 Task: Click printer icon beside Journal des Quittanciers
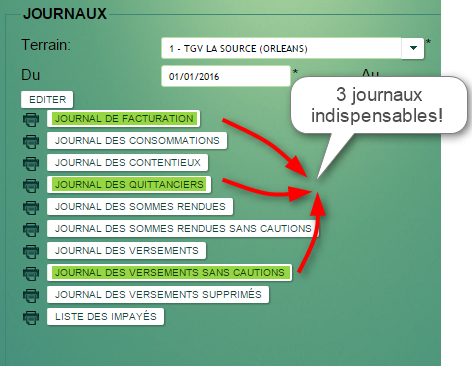point(31,185)
